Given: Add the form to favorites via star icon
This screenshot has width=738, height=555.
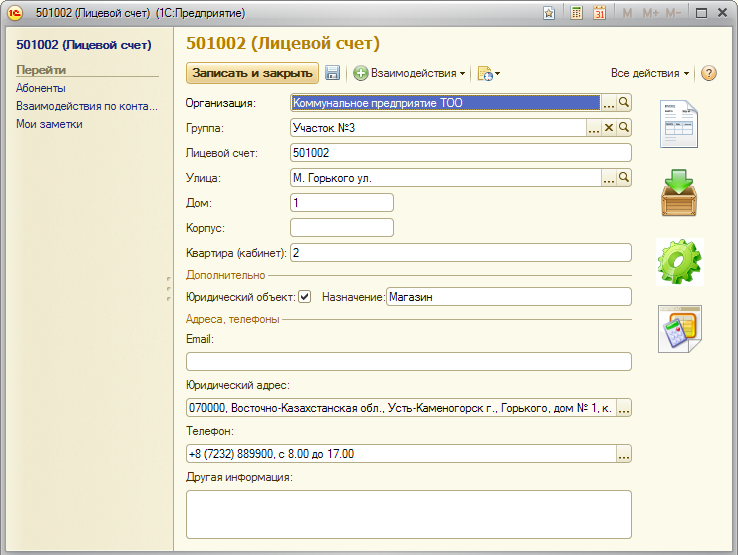Looking at the screenshot, I should coord(549,13).
